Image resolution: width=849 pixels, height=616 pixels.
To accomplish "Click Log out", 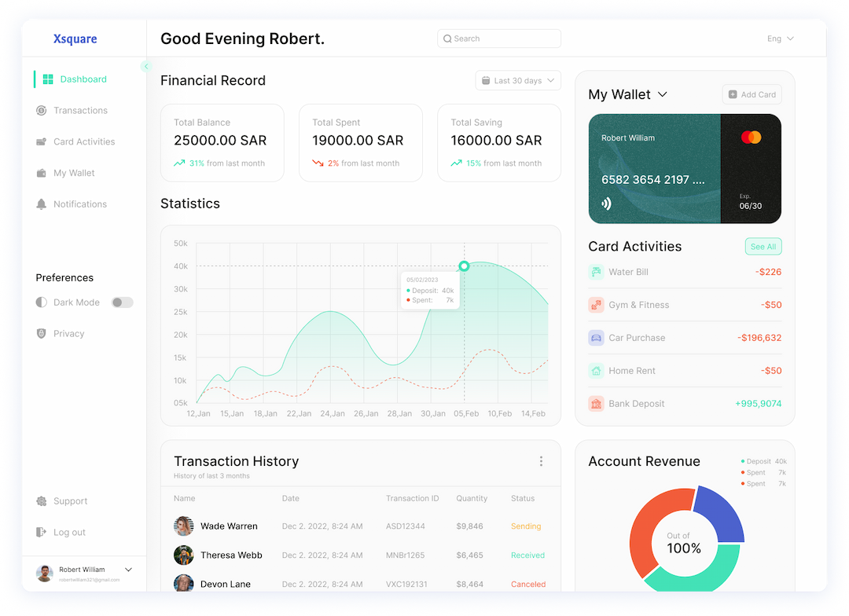I will pyautogui.click(x=69, y=532).
